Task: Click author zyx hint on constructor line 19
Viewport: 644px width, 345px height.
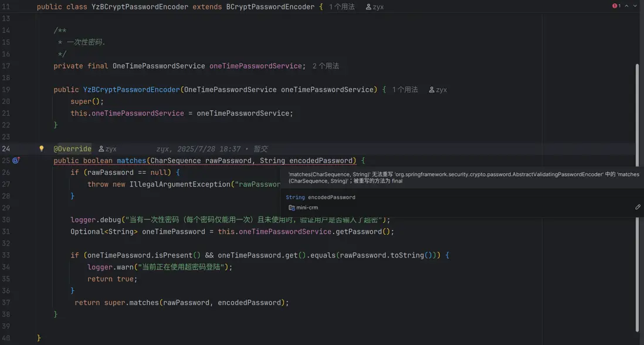Action: tap(438, 90)
